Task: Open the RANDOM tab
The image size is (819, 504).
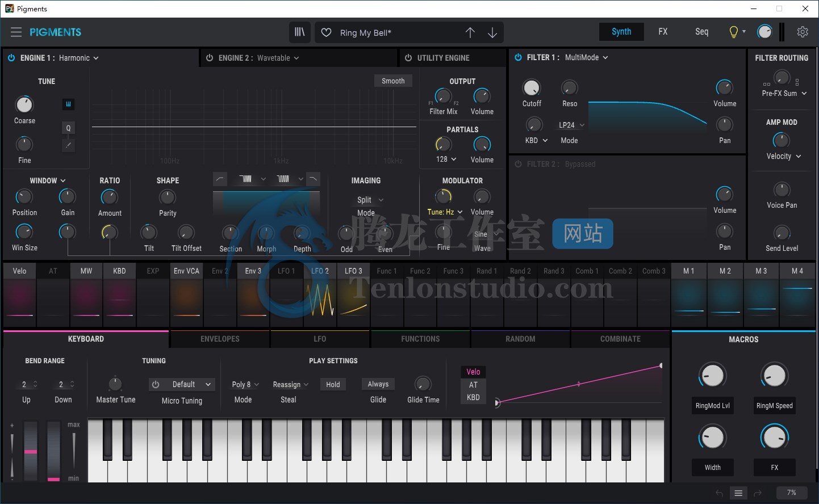Action: point(520,339)
